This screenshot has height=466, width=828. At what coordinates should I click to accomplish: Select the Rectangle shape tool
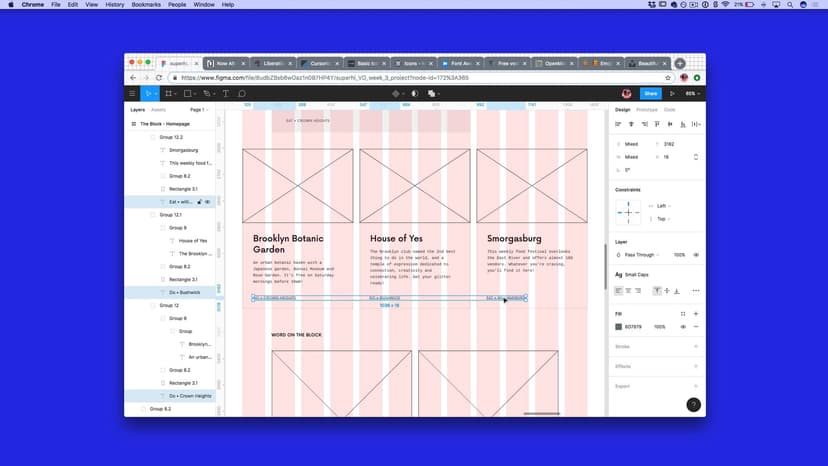tap(187, 94)
